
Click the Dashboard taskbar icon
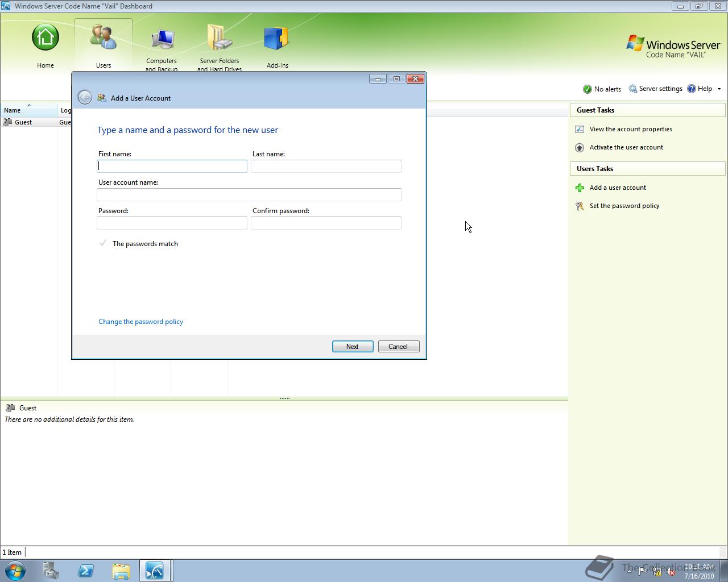click(x=155, y=571)
